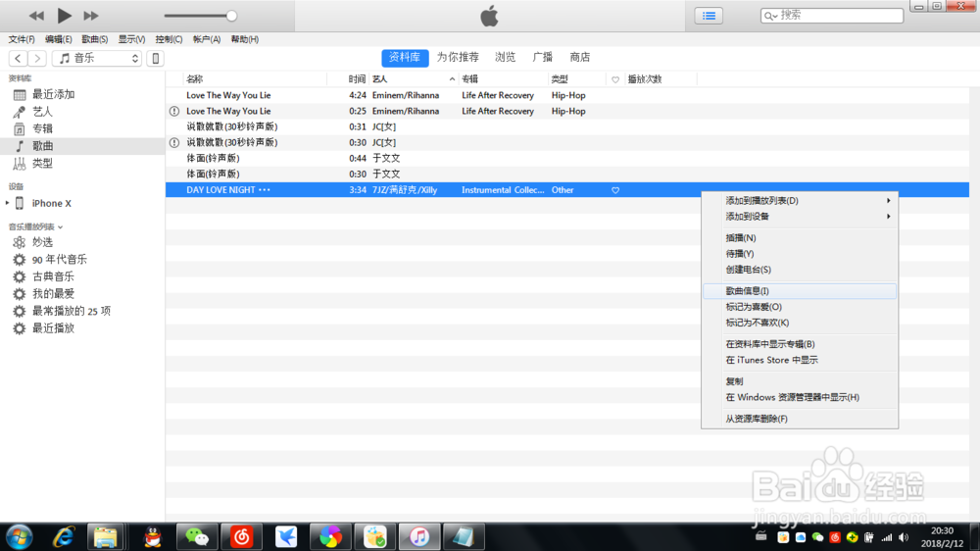Choose 从资源库删除(F) from context menu
The width and height of the screenshot is (980, 551).
click(x=800, y=419)
